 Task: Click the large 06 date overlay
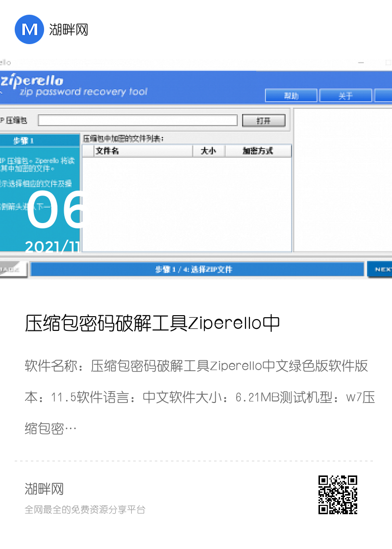[55, 210]
